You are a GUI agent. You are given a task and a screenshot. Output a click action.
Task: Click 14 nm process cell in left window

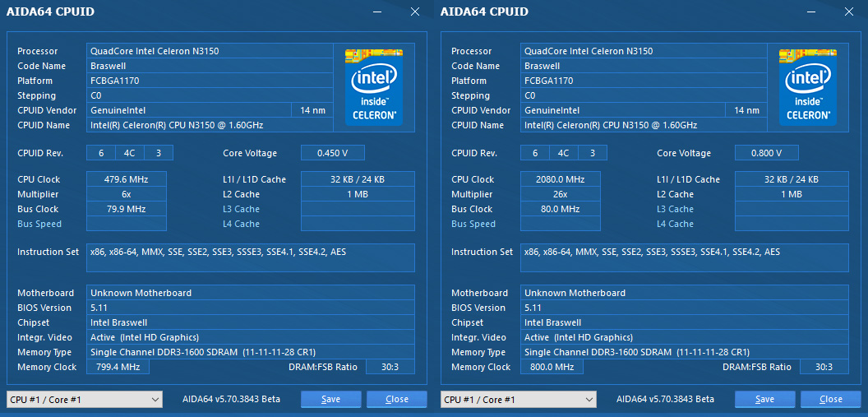(313, 110)
